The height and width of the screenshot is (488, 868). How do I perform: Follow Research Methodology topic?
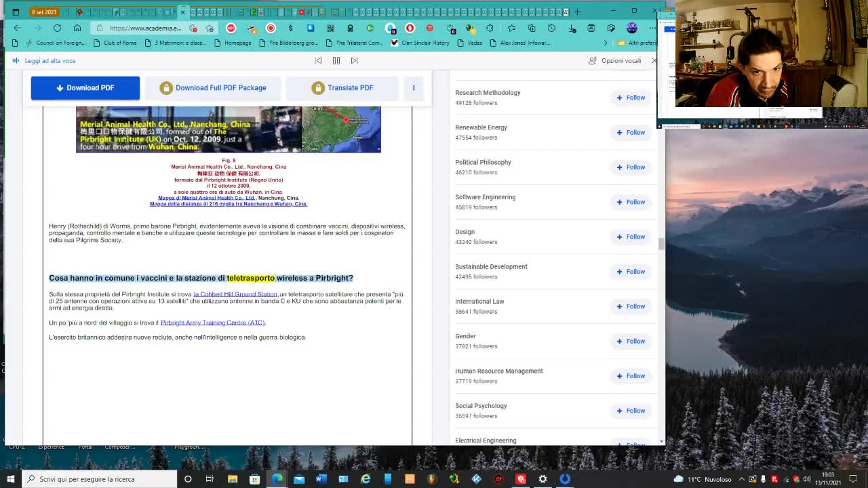(x=631, y=98)
